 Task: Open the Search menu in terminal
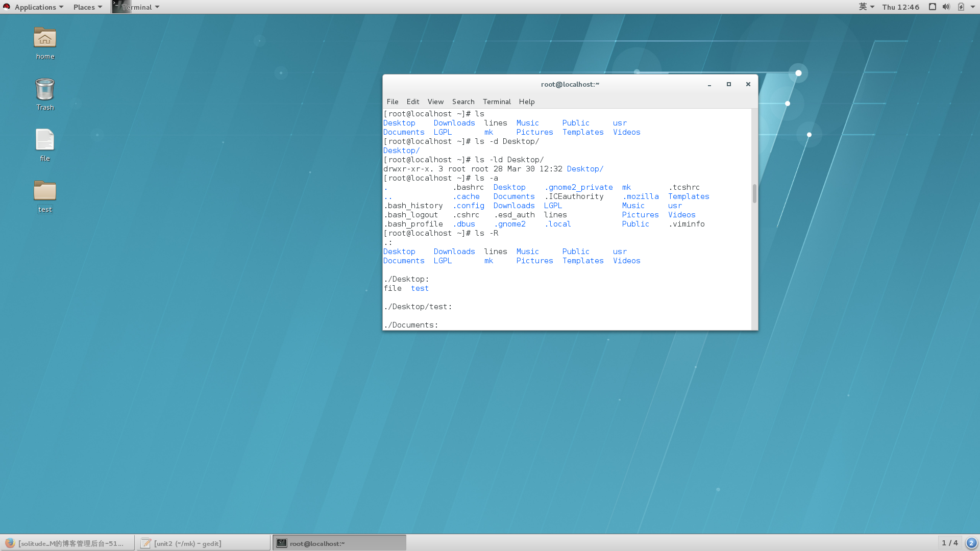click(x=463, y=102)
